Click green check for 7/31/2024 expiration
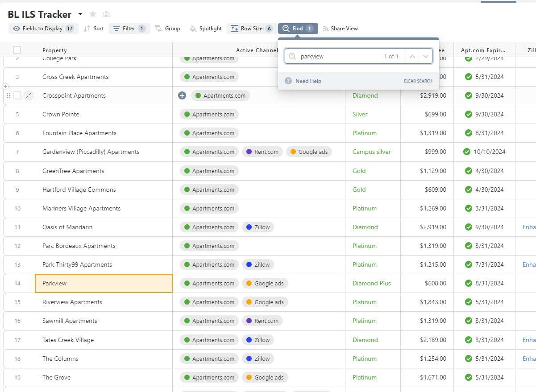The width and height of the screenshot is (536, 392). 468,264
